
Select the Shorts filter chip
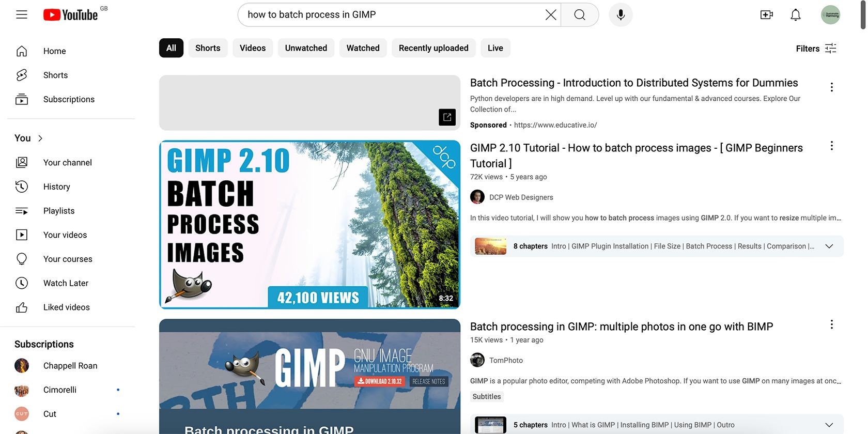pyautogui.click(x=208, y=48)
